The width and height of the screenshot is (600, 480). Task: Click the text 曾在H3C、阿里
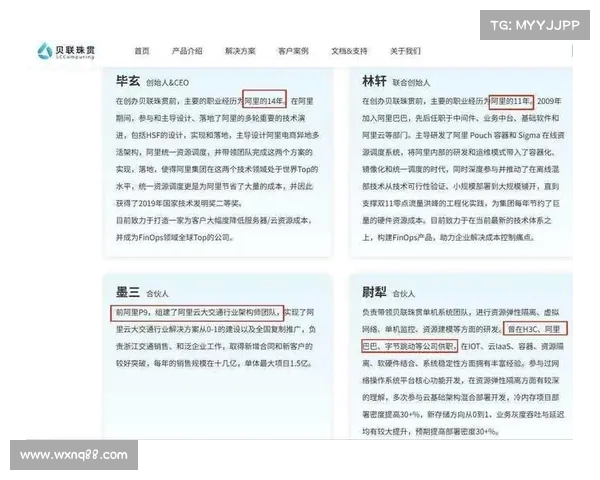[x=534, y=329]
